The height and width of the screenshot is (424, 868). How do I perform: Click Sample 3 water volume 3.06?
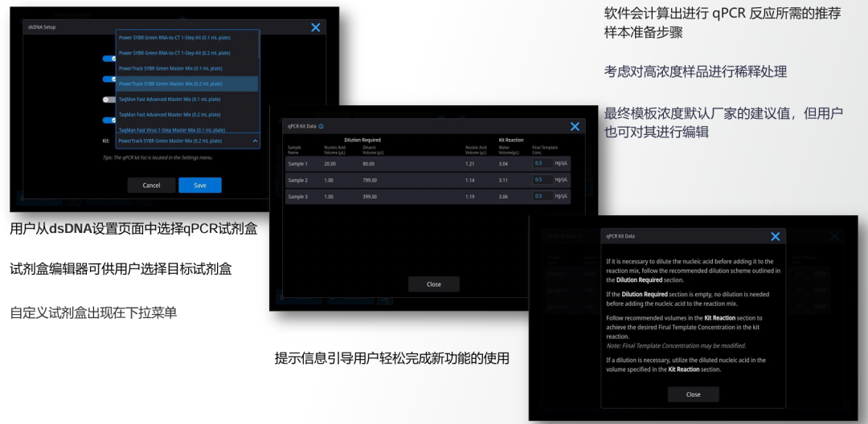click(504, 197)
